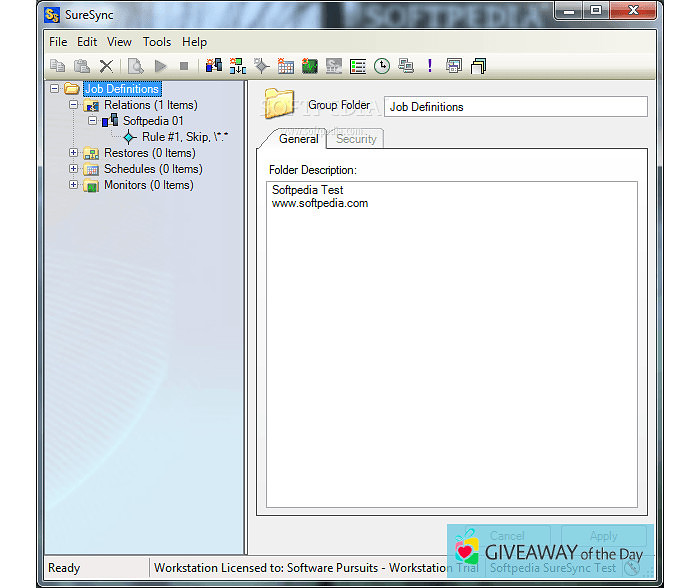Collapse the Relations tree node

73,105
